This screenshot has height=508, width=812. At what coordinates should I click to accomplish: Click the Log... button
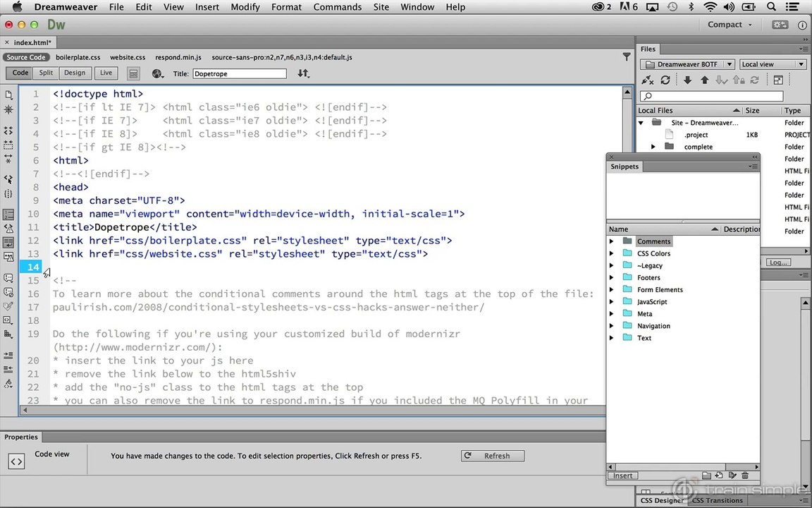point(777,262)
